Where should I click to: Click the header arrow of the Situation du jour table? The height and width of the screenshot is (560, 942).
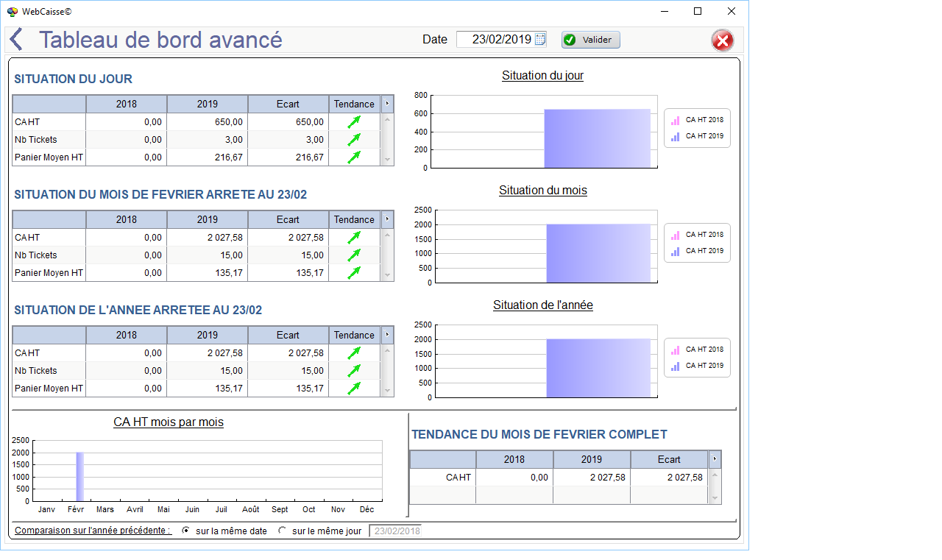click(388, 104)
